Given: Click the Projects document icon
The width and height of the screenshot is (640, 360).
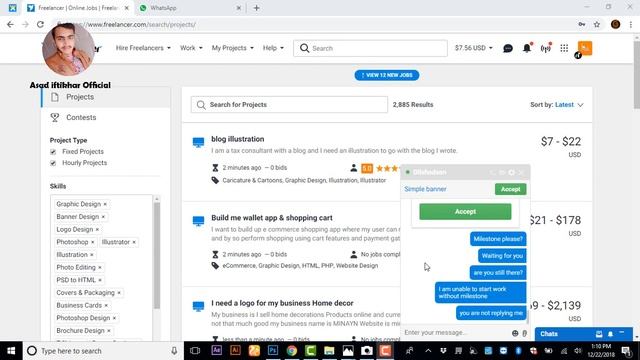Looking at the screenshot, I should tap(55, 97).
